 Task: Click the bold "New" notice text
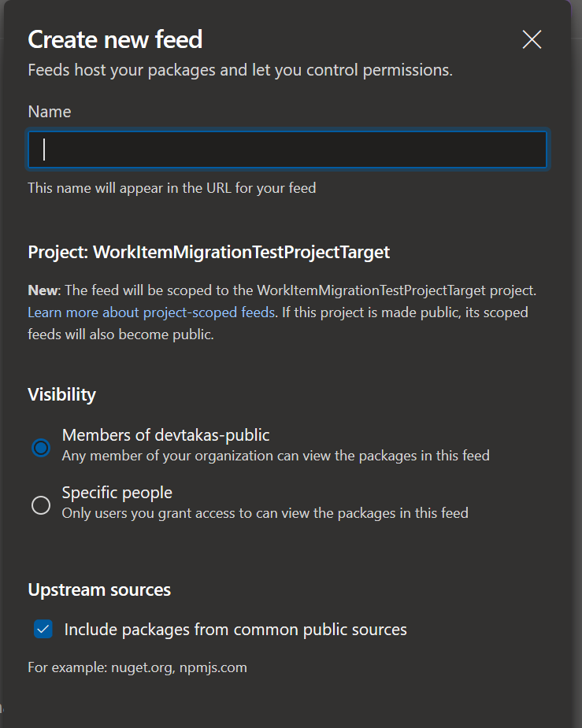point(43,290)
